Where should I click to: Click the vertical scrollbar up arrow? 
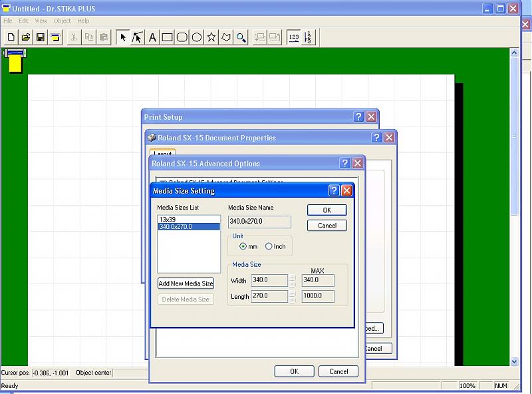point(514,53)
